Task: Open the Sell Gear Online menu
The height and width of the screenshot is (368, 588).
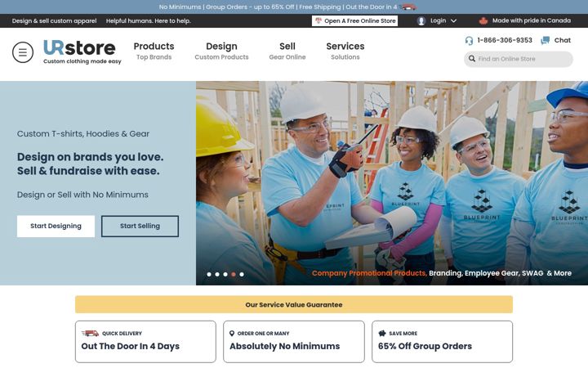Action: click(287, 51)
